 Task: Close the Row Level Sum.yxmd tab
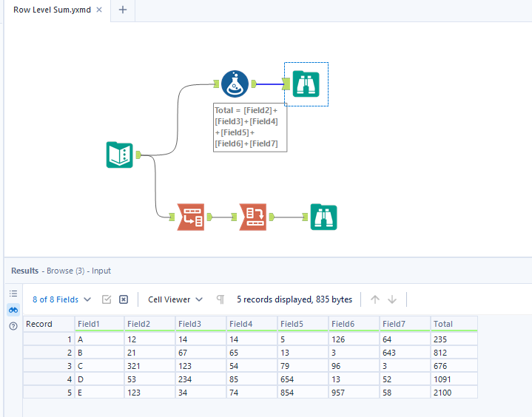click(x=100, y=10)
